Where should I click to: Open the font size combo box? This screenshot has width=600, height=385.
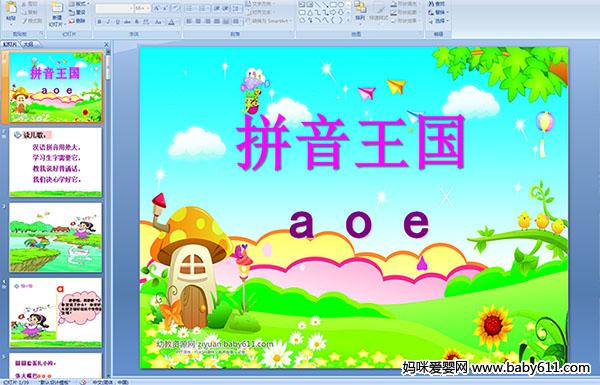[142, 8]
